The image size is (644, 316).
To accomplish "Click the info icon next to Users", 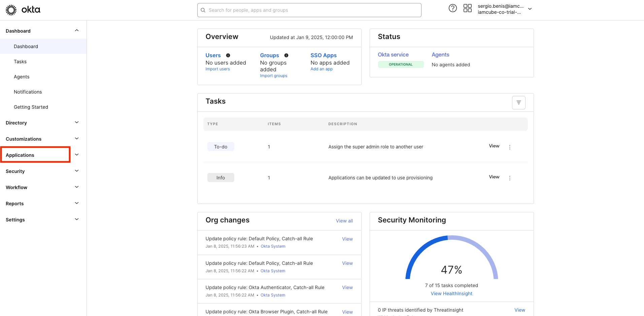I will [x=228, y=56].
